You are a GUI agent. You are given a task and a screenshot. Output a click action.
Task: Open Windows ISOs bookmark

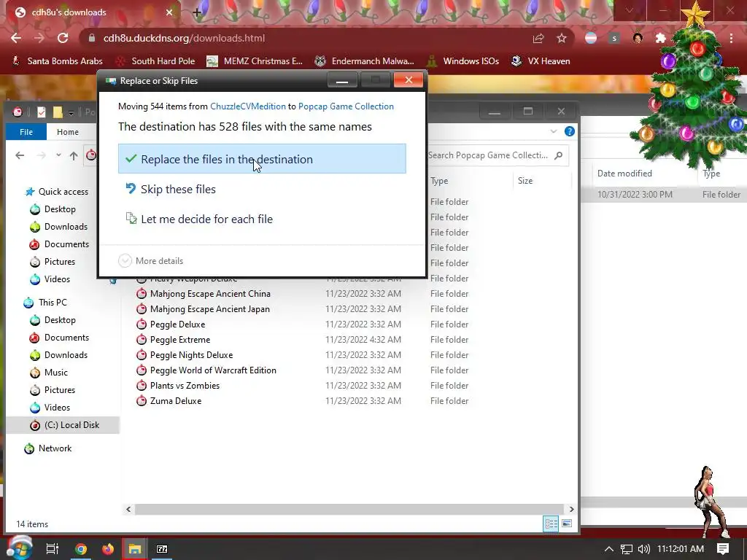[462, 61]
